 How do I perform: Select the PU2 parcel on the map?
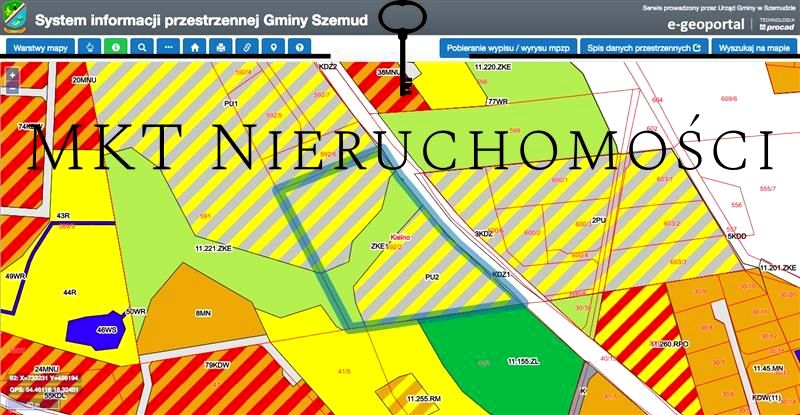[x=432, y=276]
